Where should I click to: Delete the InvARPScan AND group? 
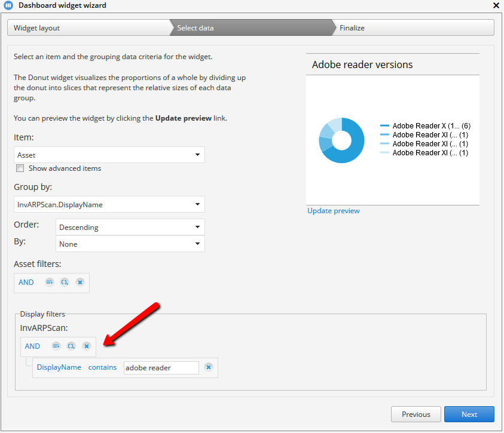(87, 346)
